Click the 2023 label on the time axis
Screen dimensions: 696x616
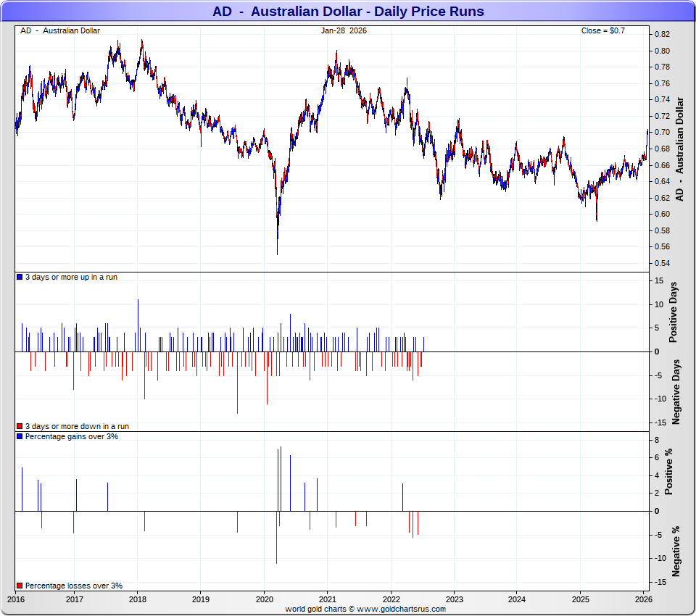point(454,599)
